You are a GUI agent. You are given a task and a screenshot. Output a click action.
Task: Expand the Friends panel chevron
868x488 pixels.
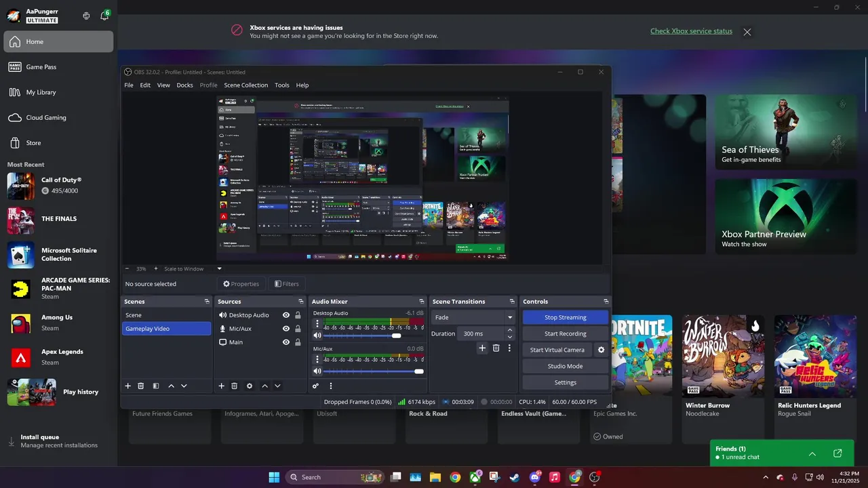click(812, 453)
